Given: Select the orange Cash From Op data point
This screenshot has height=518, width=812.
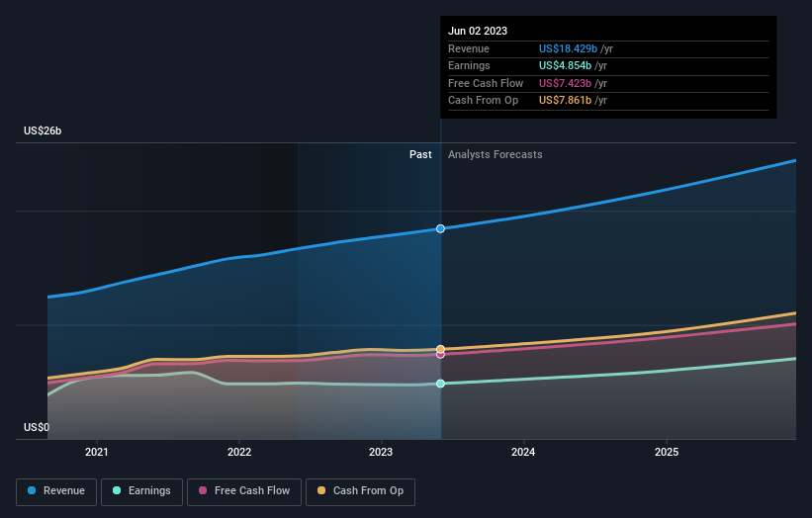Looking at the screenshot, I should (440, 349).
